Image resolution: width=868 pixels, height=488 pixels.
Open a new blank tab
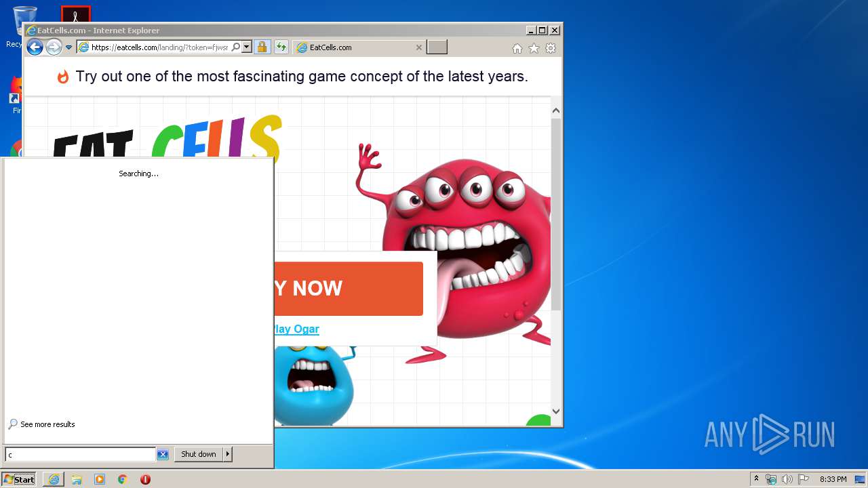[437, 47]
